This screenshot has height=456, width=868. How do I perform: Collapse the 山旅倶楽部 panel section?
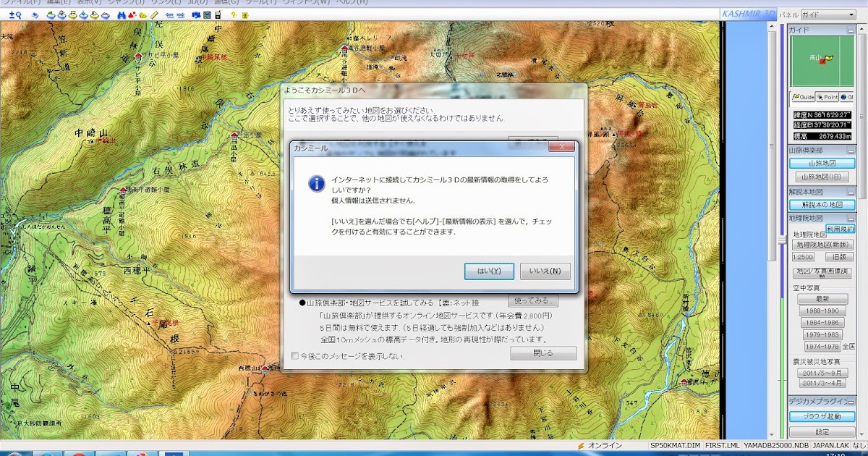coord(850,151)
